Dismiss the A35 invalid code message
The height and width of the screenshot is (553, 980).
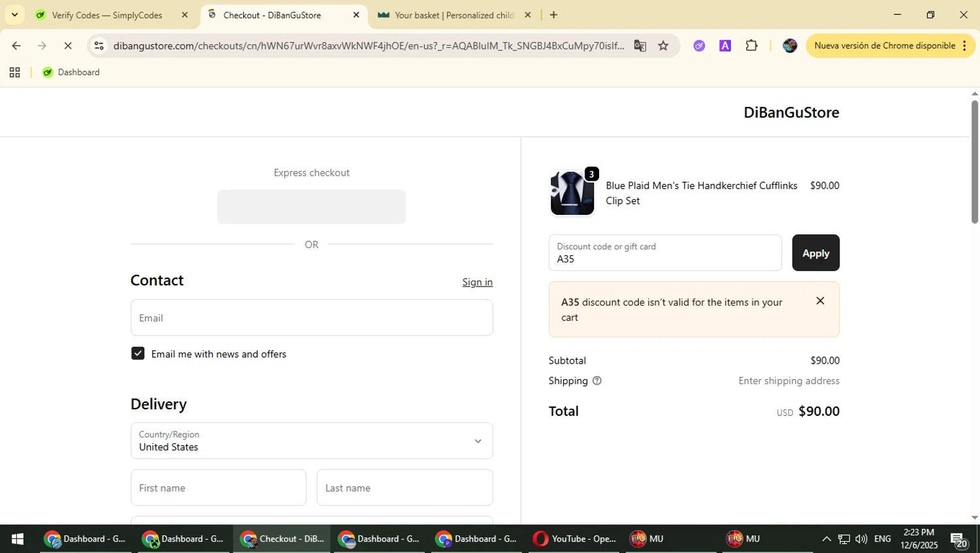[x=820, y=301]
